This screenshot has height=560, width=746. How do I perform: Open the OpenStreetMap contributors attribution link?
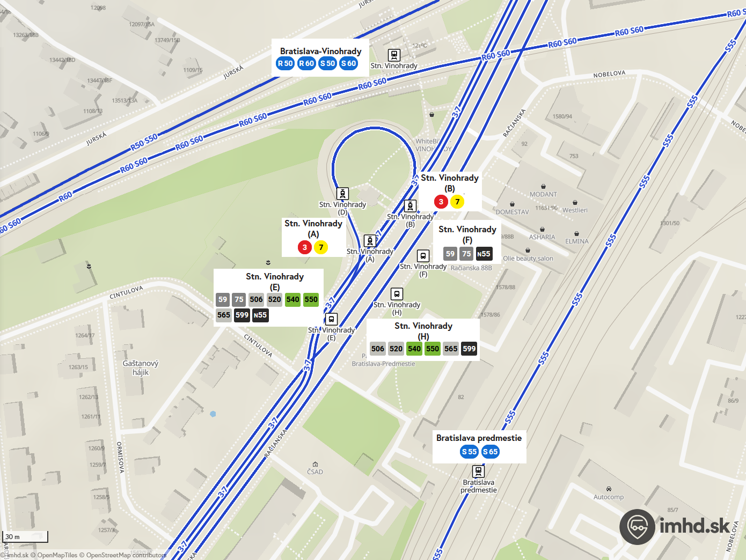click(126, 555)
